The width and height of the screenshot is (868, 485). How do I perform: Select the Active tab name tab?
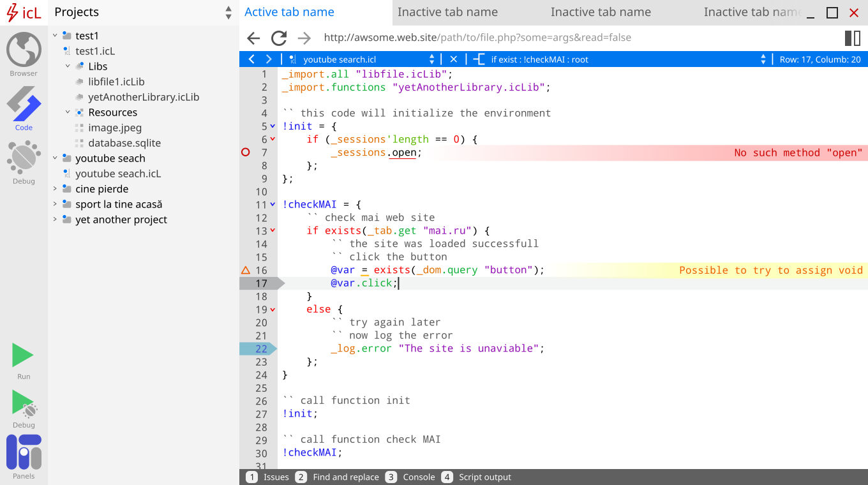(315, 12)
